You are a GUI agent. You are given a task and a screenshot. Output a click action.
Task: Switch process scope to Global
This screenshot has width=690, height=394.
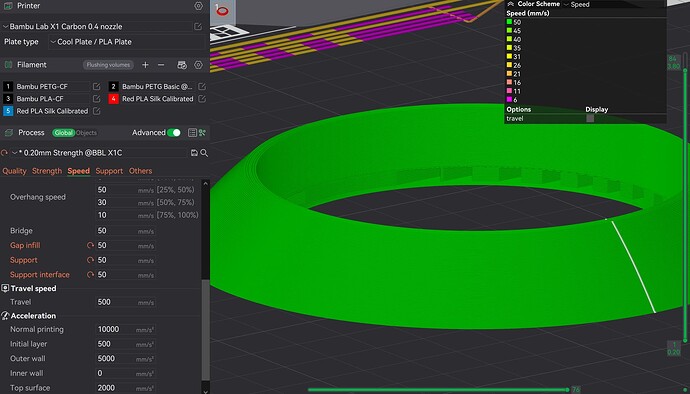tap(64, 133)
